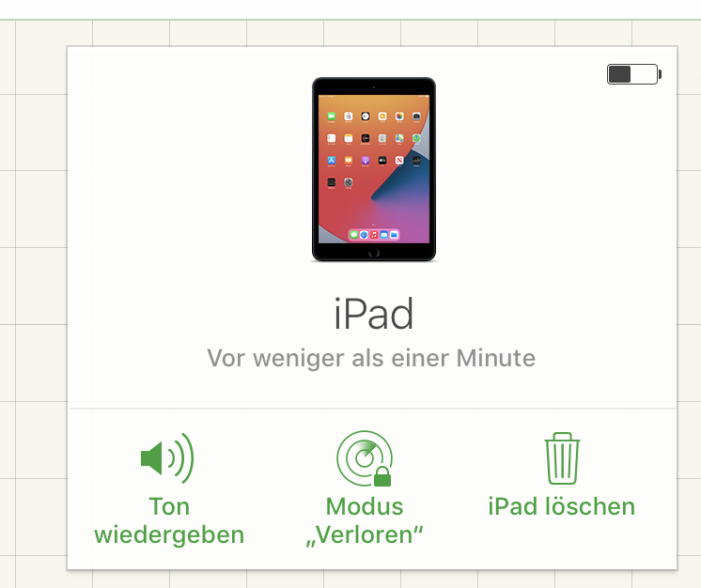Click the trash can erase icon
This screenshot has width=701, height=588.
pos(562,458)
